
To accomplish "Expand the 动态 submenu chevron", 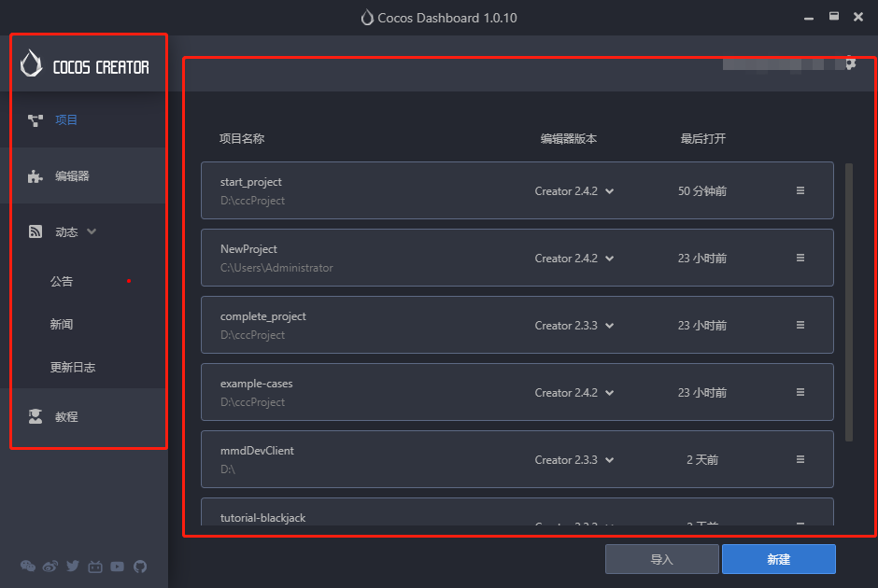I will (x=92, y=231).
